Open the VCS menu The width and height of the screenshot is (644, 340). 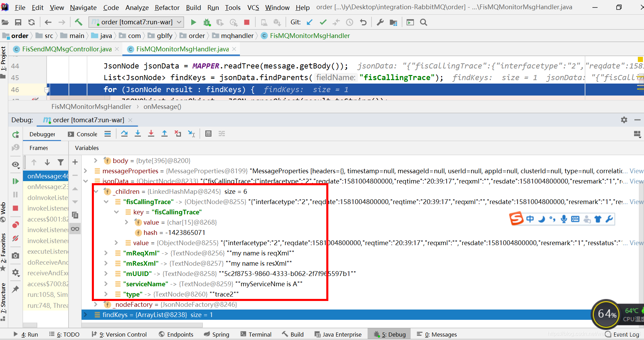253,8
